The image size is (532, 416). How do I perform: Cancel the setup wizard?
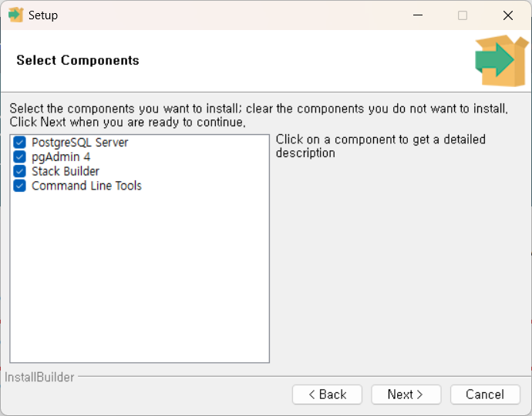(485, 394)
